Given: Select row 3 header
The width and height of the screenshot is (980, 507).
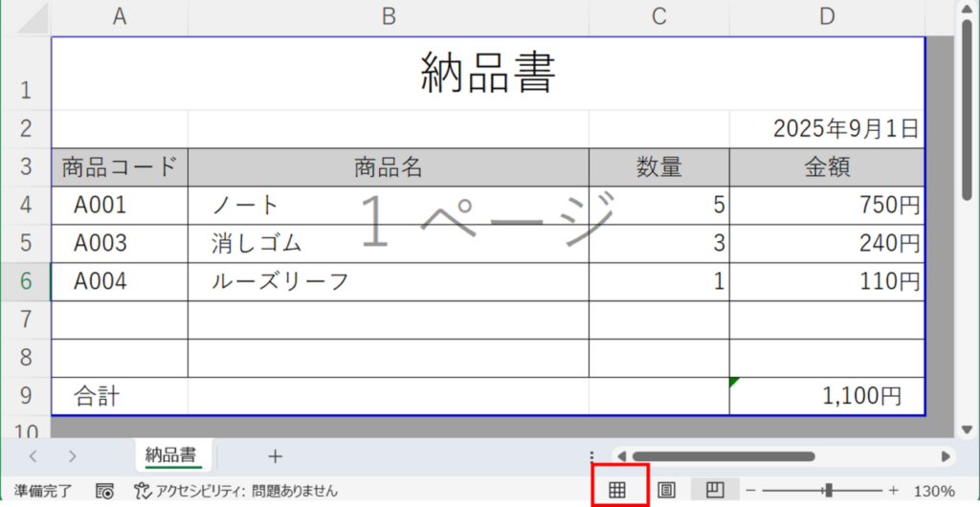Looking at the screenshot, I should tap(25, 167).
